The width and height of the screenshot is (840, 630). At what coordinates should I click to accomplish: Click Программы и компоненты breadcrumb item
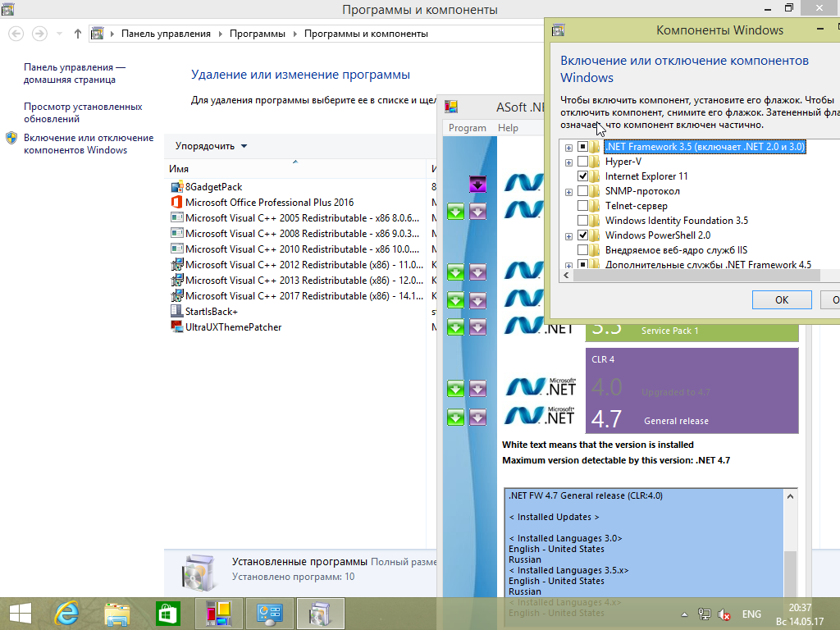click(367, 34)
